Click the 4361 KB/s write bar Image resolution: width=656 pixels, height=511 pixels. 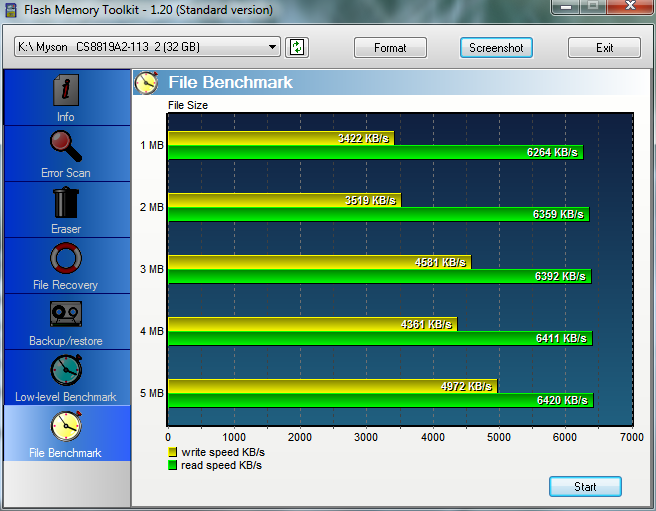click(x=313, y=324)
